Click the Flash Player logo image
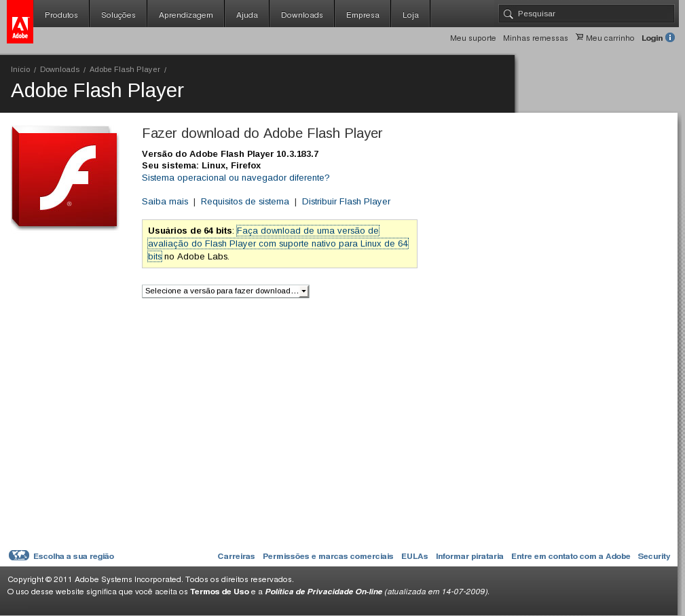Image resolution: width=685 pixels, height=616 pixels. pos(64,177)
